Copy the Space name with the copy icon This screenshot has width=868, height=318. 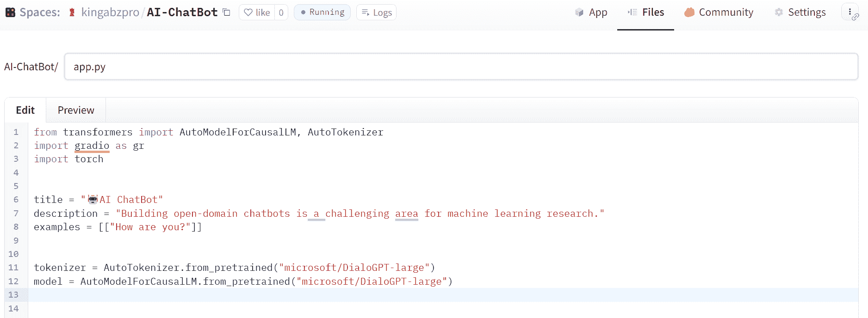(x=226, y=12)
